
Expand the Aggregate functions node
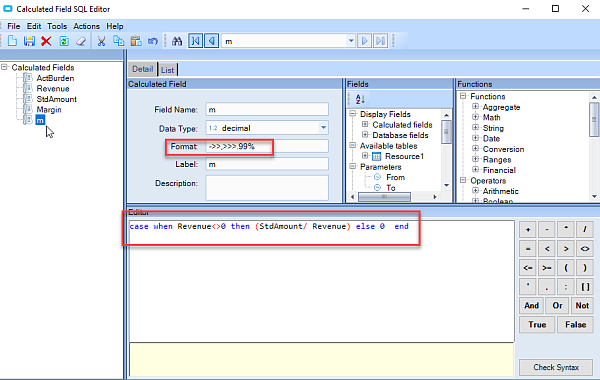(x=475, y=106)
